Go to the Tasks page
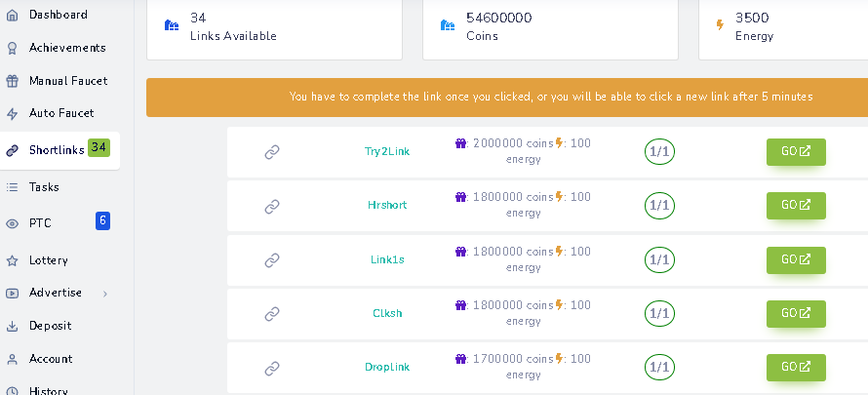Viewport: 868px width, 395px height. tap(44, 187)
